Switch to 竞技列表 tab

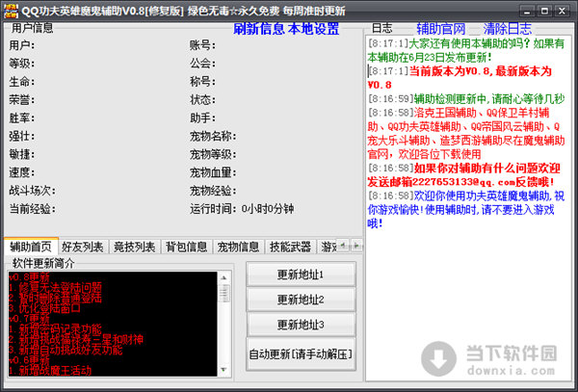[134, 248]
